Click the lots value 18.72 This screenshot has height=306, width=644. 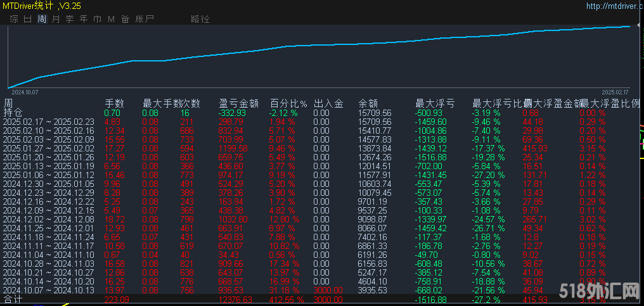pos(114,220)
